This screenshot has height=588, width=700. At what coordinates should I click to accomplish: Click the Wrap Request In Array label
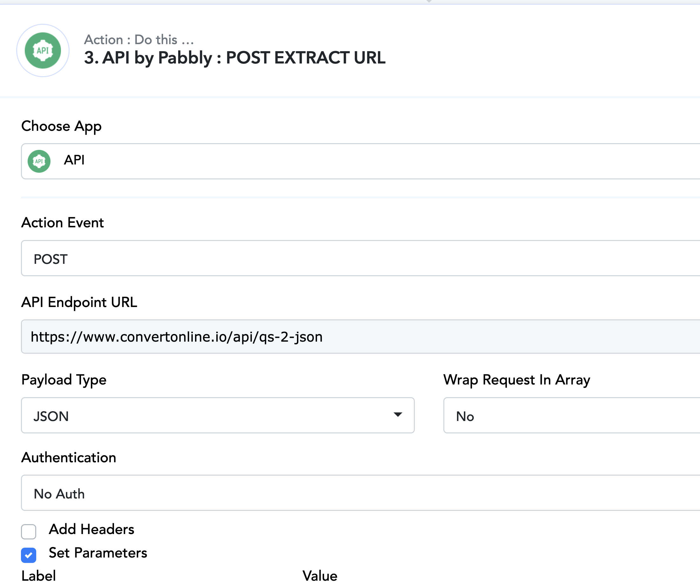pos(516,380)
